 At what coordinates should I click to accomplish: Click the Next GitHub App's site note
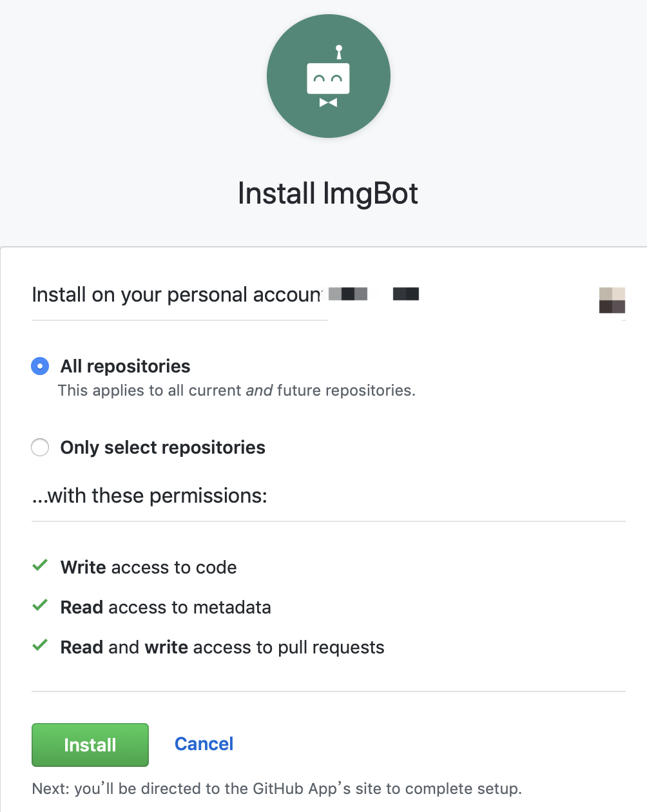click(x=276, y=789)
